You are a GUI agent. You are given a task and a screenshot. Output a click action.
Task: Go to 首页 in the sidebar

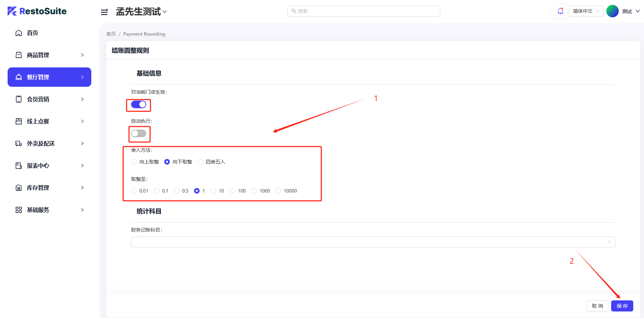click(49, 33)
